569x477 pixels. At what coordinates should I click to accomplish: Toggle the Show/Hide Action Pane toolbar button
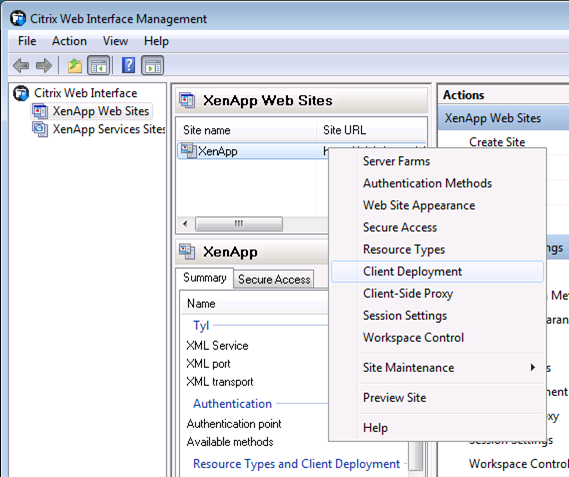pyautogui.click(x=152, y=66)
